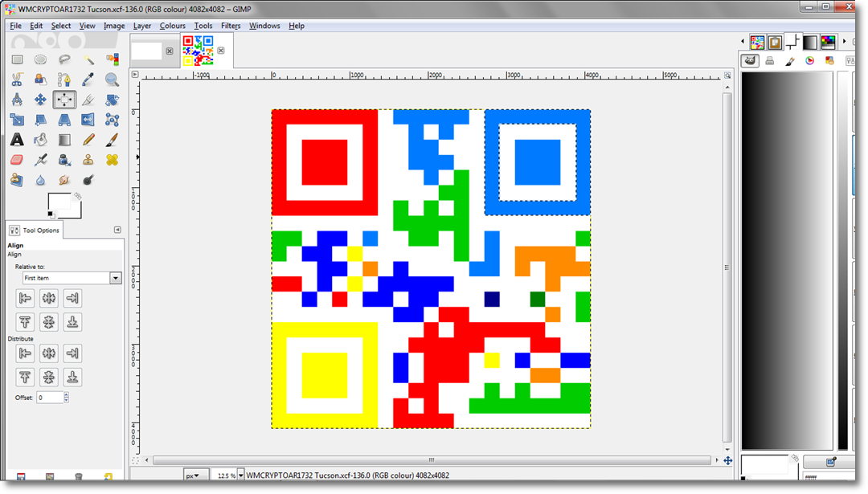Select the Zoom magnifier tool
This screenshot has width=868, height=494.
[x=112, y=80]
